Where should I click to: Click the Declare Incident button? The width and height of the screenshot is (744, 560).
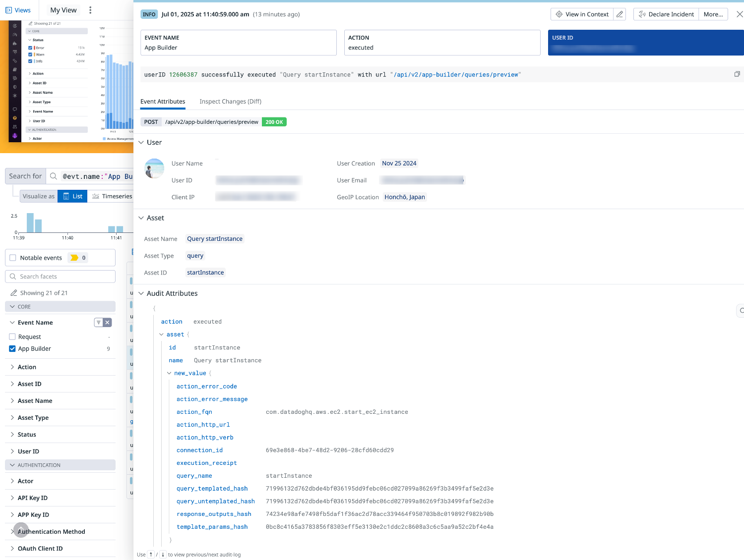coord(666,14)
